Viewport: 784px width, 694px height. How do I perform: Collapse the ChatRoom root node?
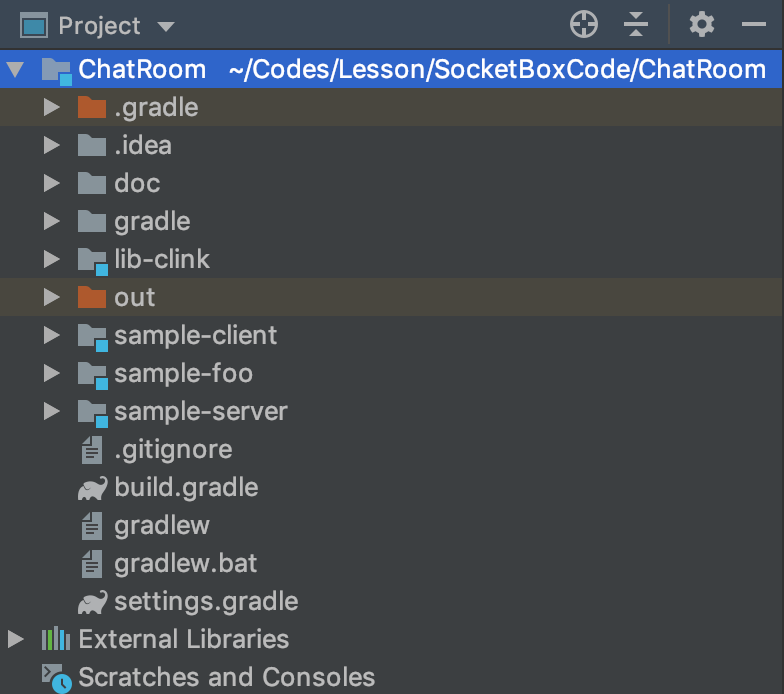coord(15,71)
